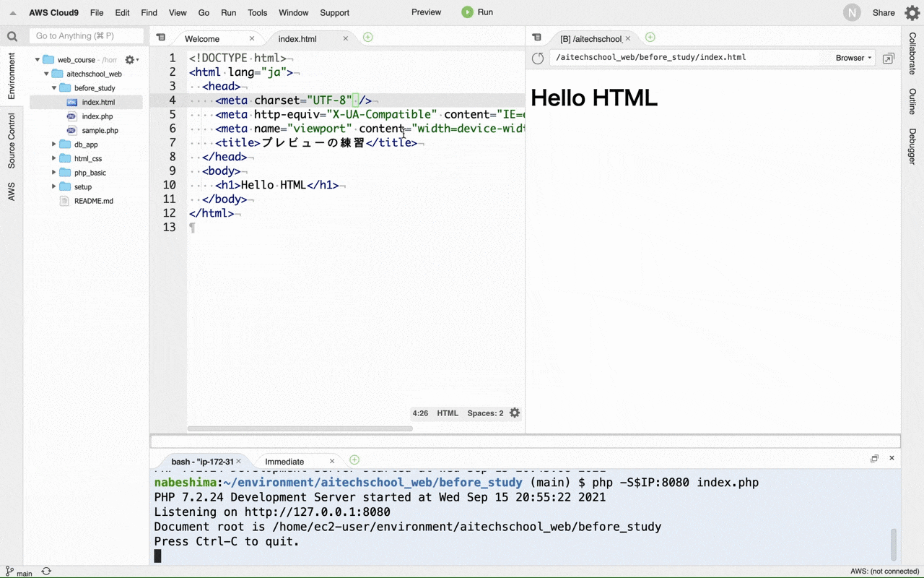924x578 pixels.
Task: Click the Preview button in the menu bar
Action: coord(426,12)
